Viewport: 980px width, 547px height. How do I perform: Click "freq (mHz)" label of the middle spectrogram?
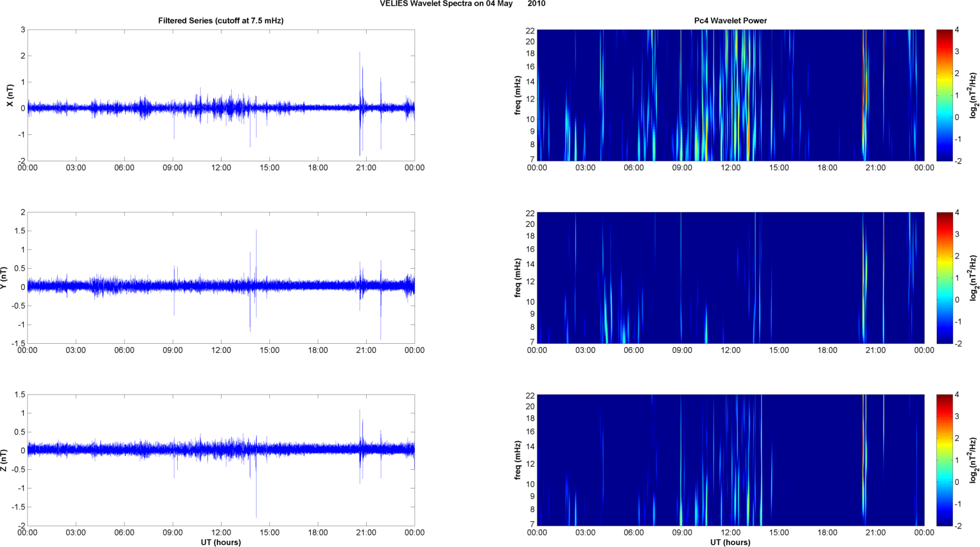(518, 278)
